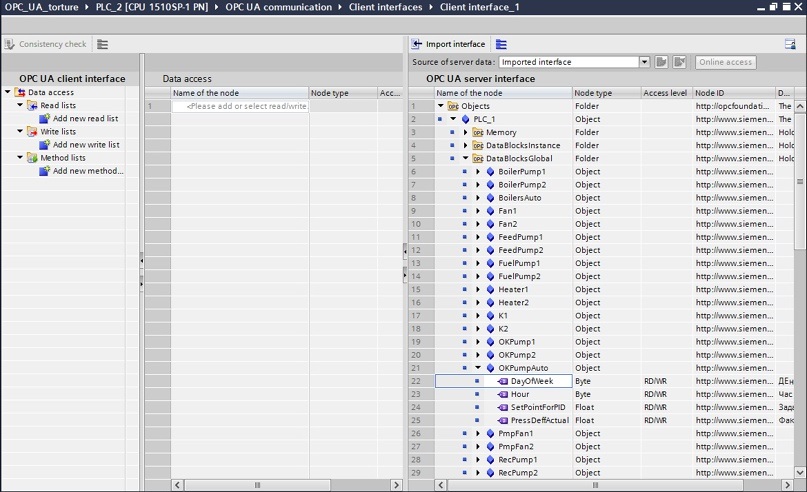Click the second icon right of source dropdown
Screen dimensions: 807x492
[679, 62]
